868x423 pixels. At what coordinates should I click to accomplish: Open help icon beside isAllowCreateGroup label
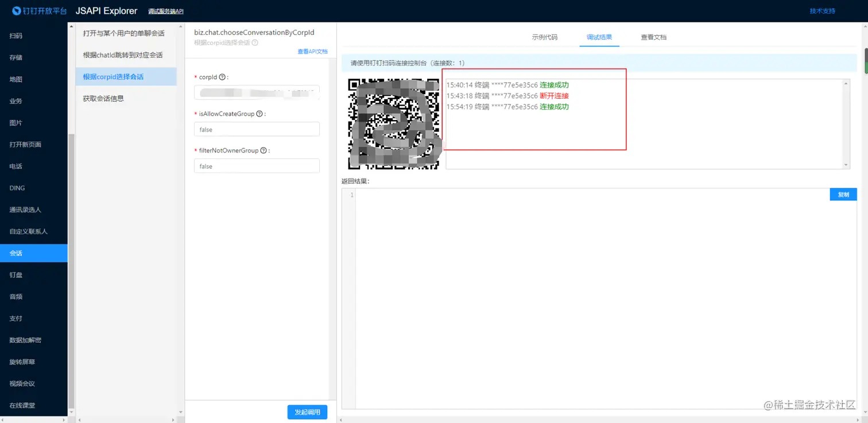pos(259,114)
